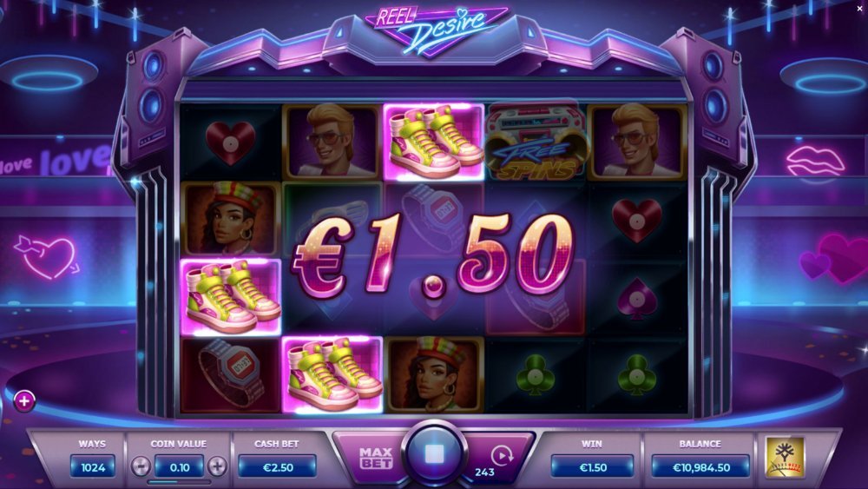The image size is (868, 489).
Task: Select the coin value 0.10 field
Action: point(180,466)
